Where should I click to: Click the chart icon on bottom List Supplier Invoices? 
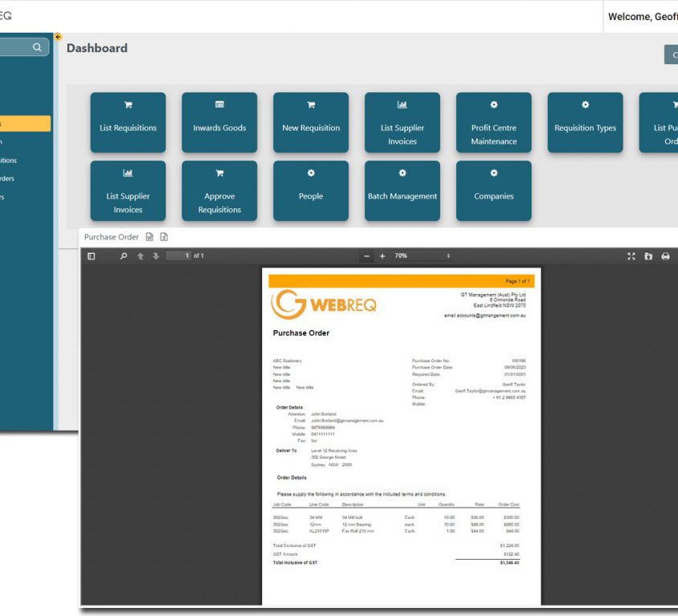128,173
